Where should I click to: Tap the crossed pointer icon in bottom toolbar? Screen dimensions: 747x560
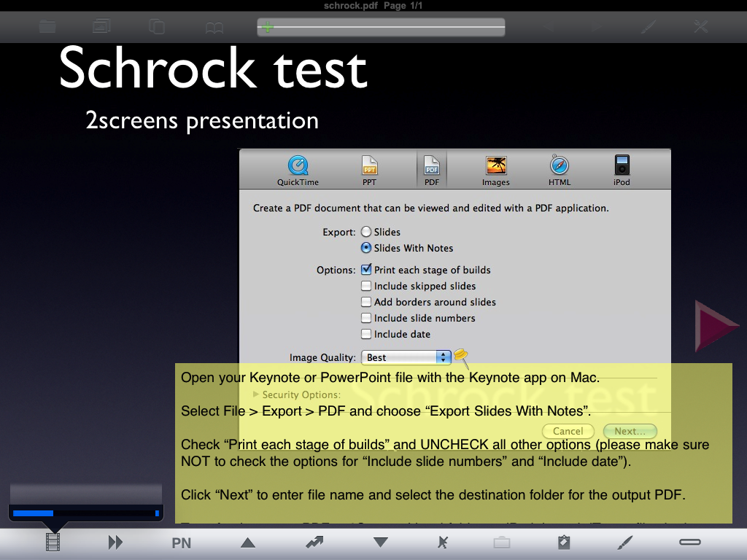click(x=443, y=542)
